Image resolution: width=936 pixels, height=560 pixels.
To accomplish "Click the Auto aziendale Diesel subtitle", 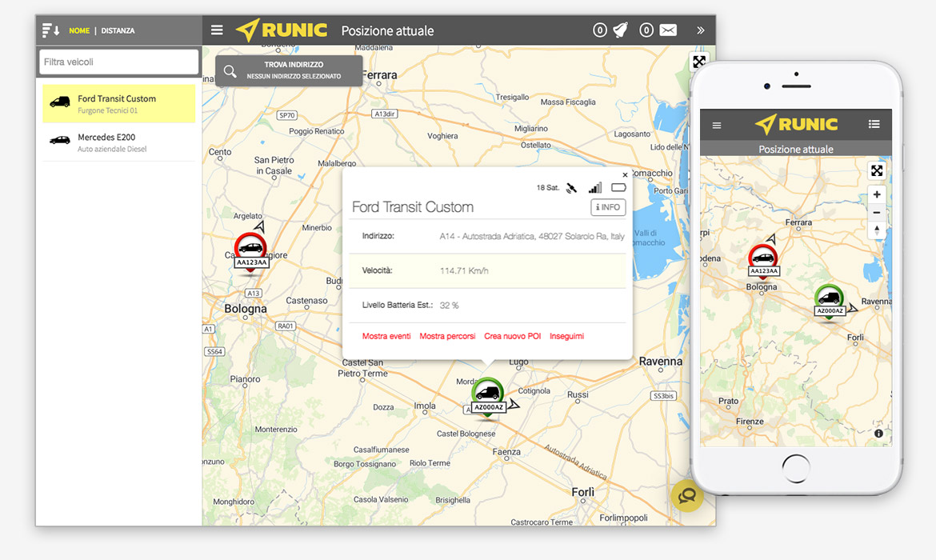I will [112, 150].
